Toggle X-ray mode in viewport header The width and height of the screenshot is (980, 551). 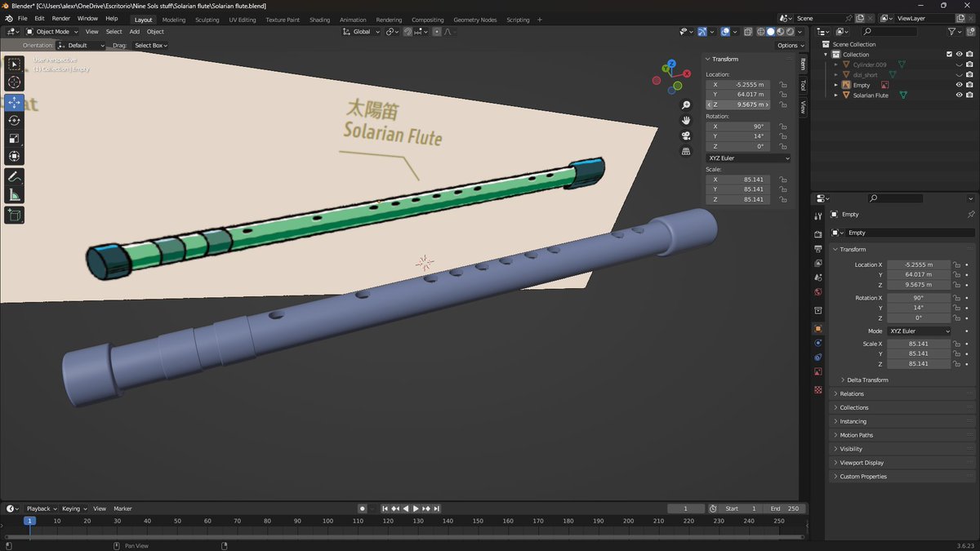tap(747, 32)
